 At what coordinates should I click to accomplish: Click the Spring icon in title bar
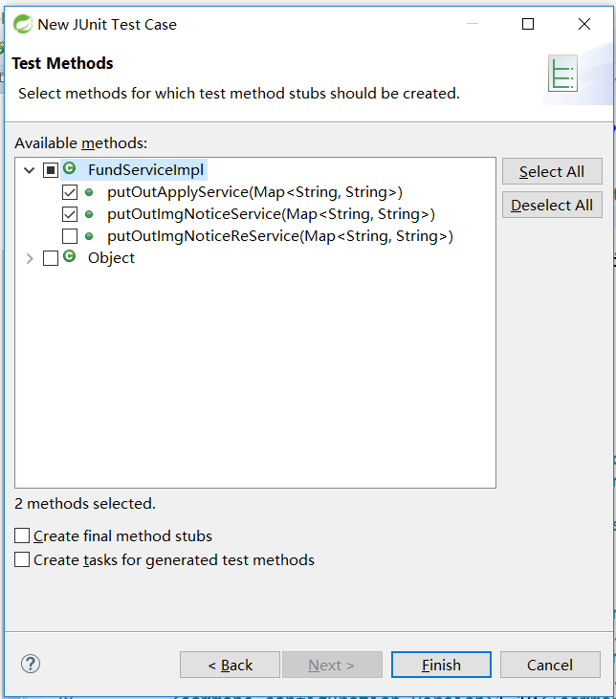click(20, 24)
